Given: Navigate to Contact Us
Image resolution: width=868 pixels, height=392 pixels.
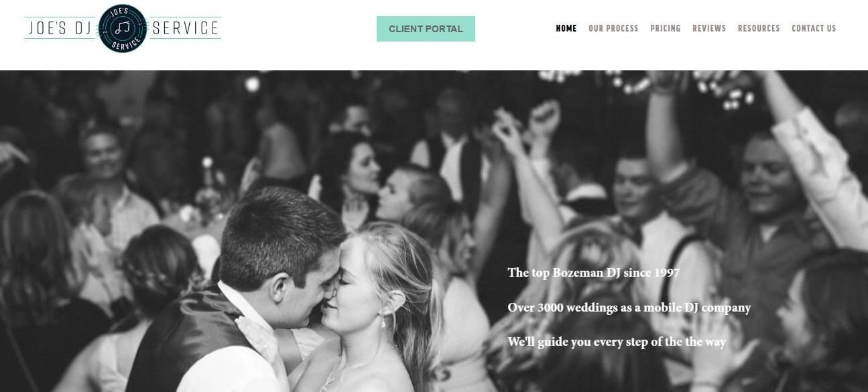Looking at the screenshot, I should (814, 28).
